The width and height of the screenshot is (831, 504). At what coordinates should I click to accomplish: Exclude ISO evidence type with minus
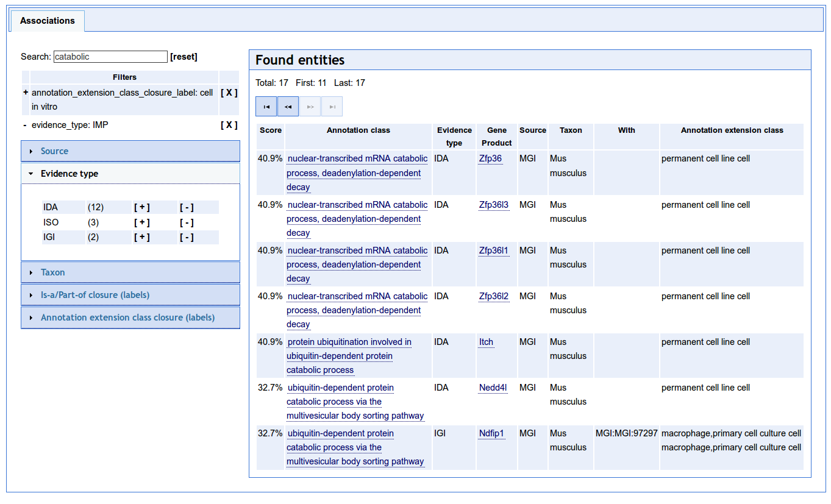click(187, 222)
